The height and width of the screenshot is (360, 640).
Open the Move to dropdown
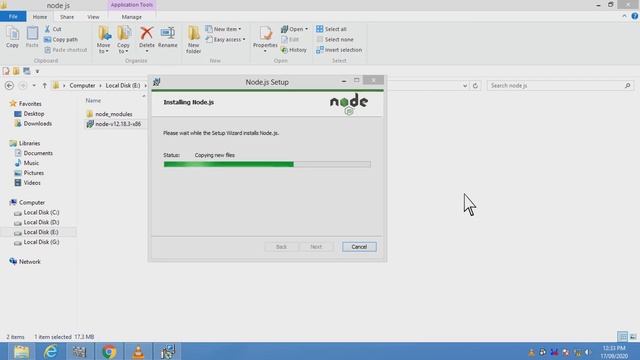(x=104, y=49)
